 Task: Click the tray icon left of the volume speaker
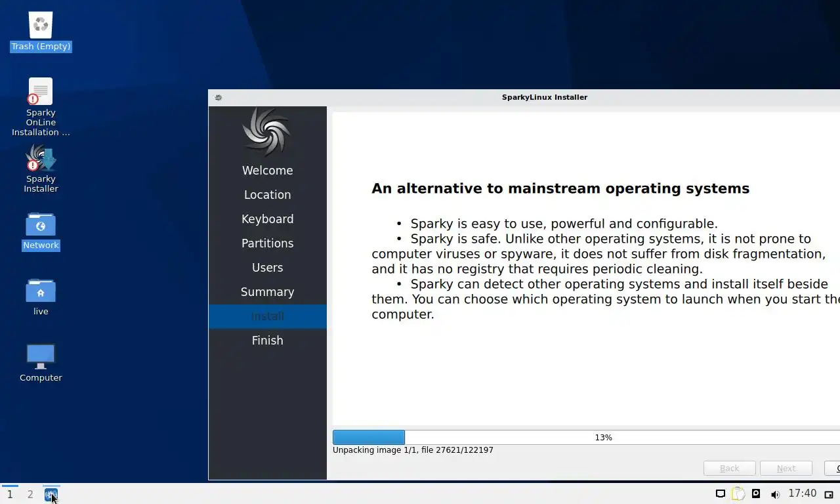756,494
